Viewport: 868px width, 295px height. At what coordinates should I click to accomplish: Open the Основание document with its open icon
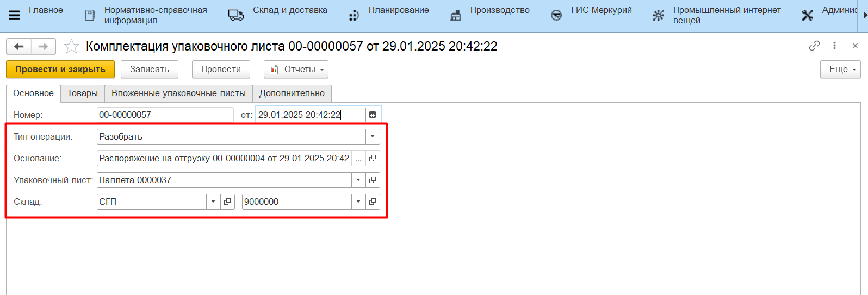click(373, 159)
